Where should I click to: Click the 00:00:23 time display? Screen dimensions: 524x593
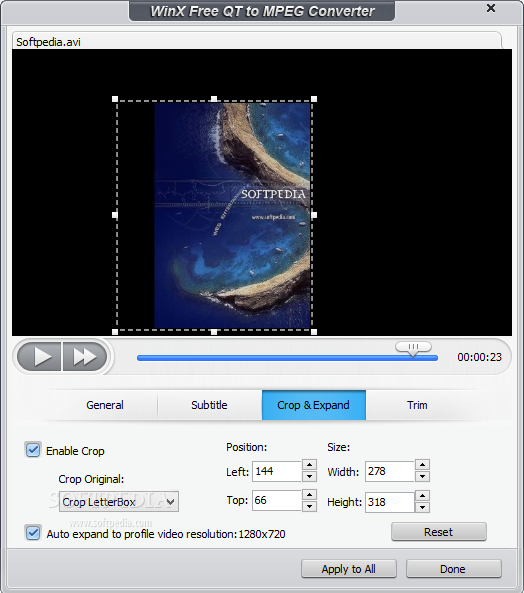pos(479,357)
